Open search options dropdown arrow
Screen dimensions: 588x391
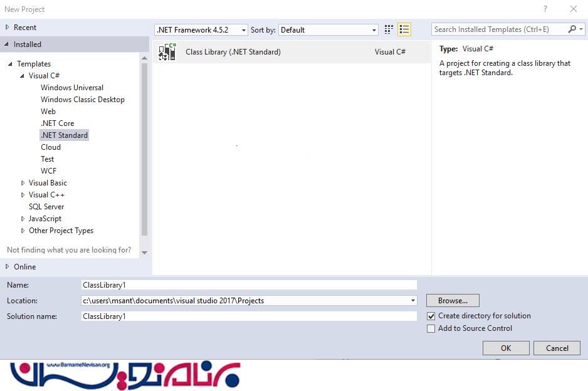(581, 29)
